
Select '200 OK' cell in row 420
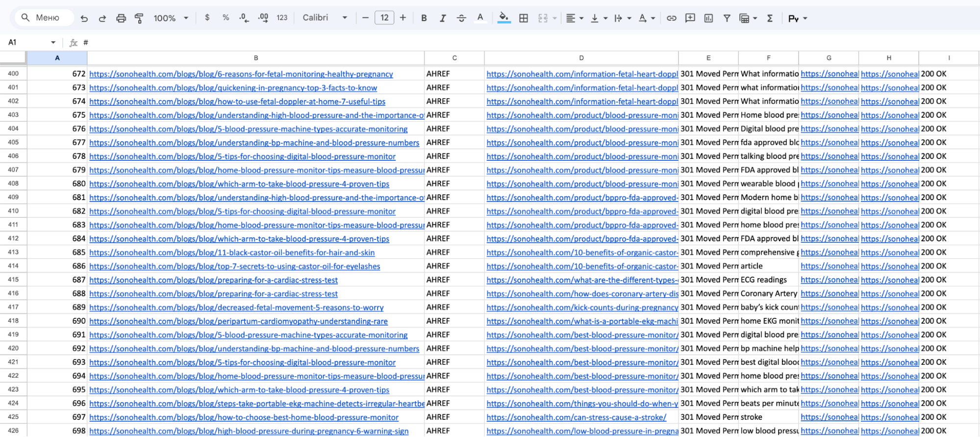tap(949, 348)
